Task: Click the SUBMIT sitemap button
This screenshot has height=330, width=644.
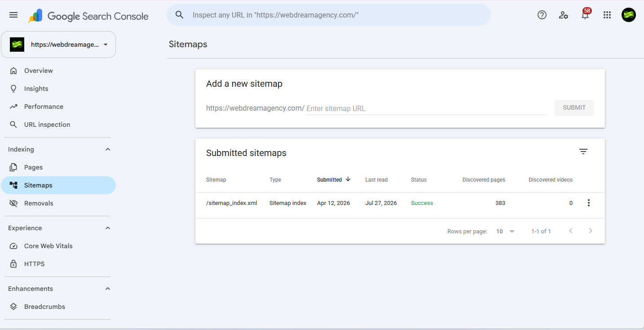Action: (574, 108)
